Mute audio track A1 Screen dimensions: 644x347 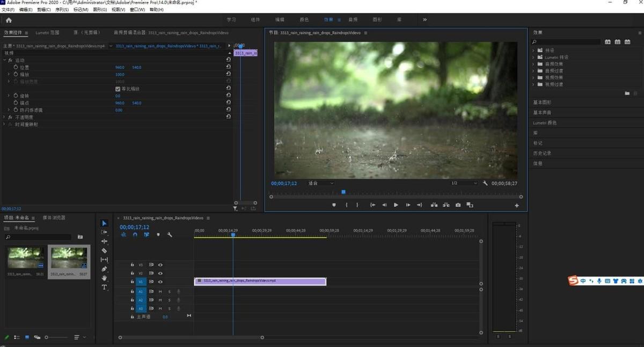point(160,292)
